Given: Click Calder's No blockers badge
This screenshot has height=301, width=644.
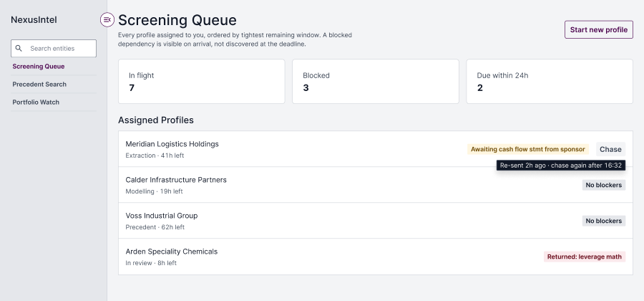Looking at the screenshot, I should [603, 185].
